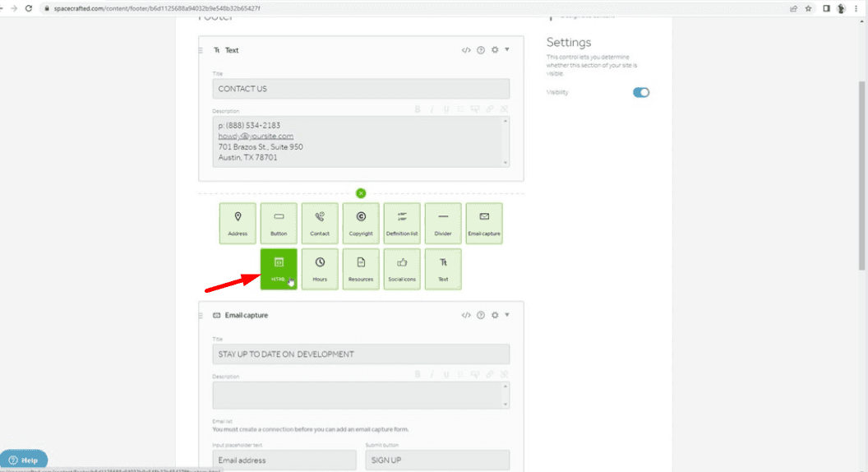Open code view for the Text block
Screen dimensions: 868x472
coord(466,50)
